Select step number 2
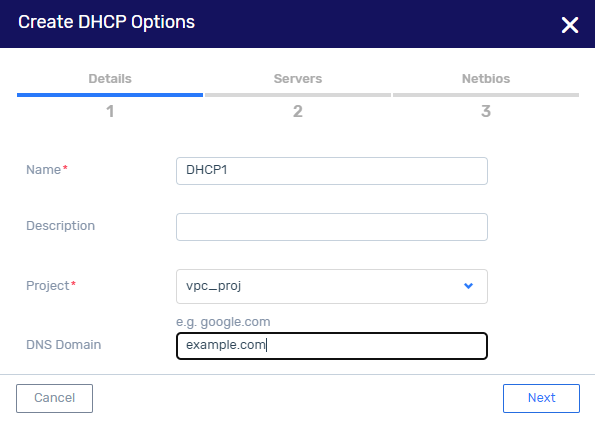595x421 pixels. pos(298,111)
